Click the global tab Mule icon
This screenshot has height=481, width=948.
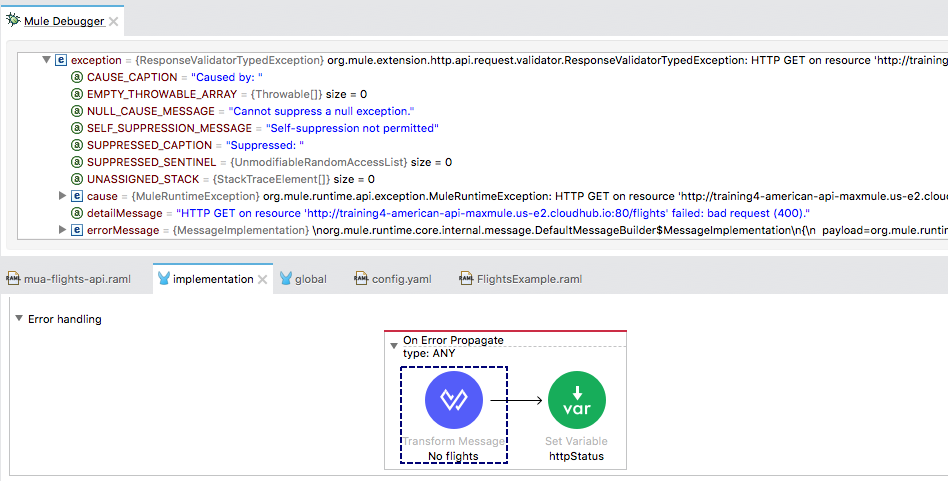tap(285, 278)
